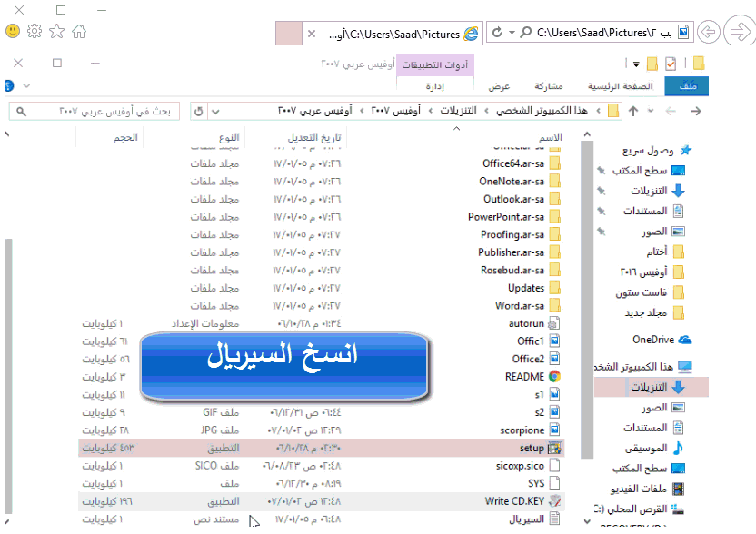Click the Internet Explorer home icon
This screenshot has height=534, width=756.
coord(79,32)
